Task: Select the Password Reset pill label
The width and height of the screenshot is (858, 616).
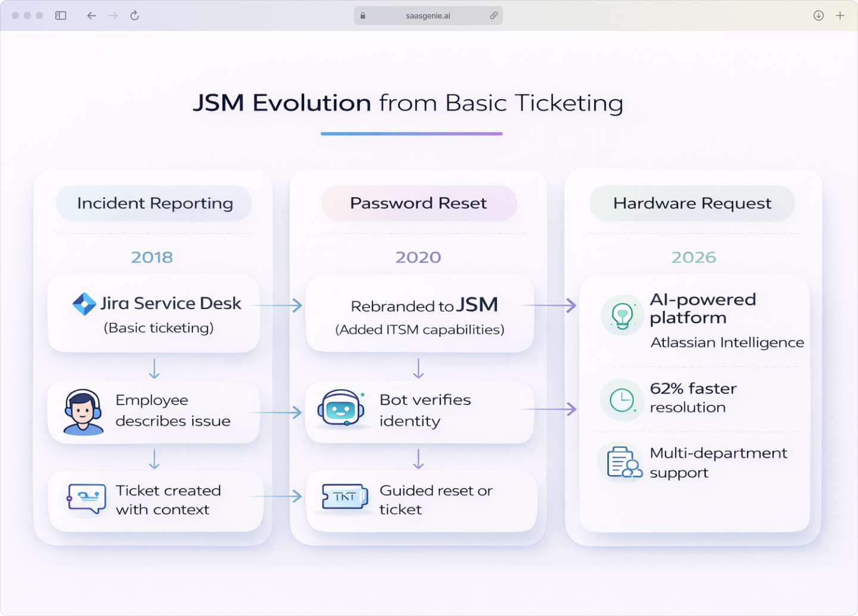Action: click(x=419, y=203)
